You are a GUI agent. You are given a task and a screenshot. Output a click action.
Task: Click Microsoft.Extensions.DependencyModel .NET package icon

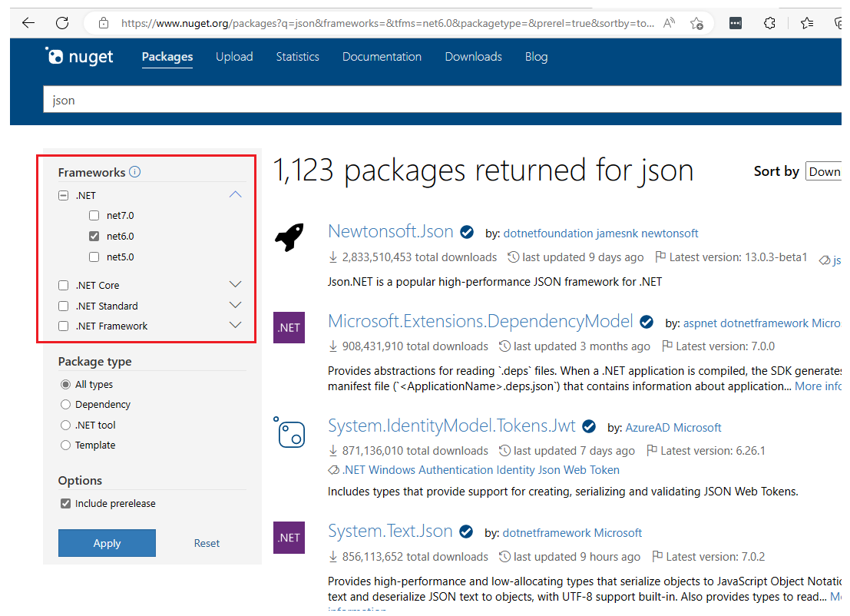click(x=289, y=327)
